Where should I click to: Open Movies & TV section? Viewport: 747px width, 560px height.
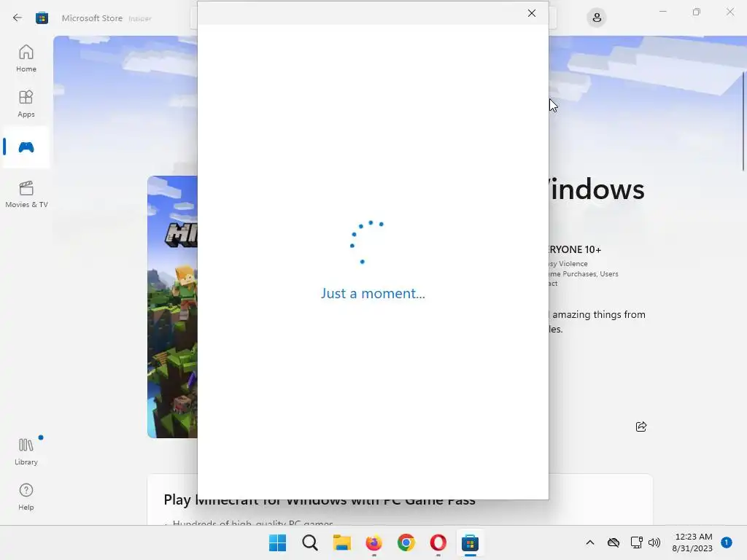(x=26, y=194)
